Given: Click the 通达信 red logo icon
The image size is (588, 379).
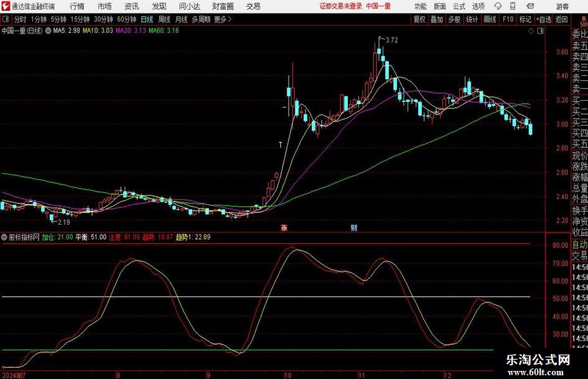Looking at the screenshot, I should 6,6.
